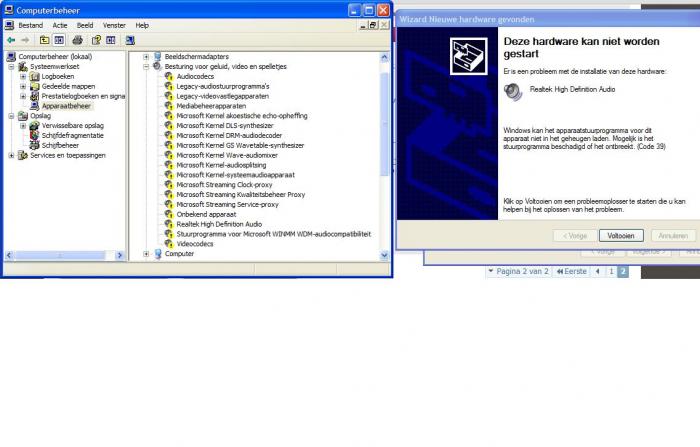700x447 pixels.
Task: Click the Logboeken icon in left tree
Action: click(x=34, y=76)
